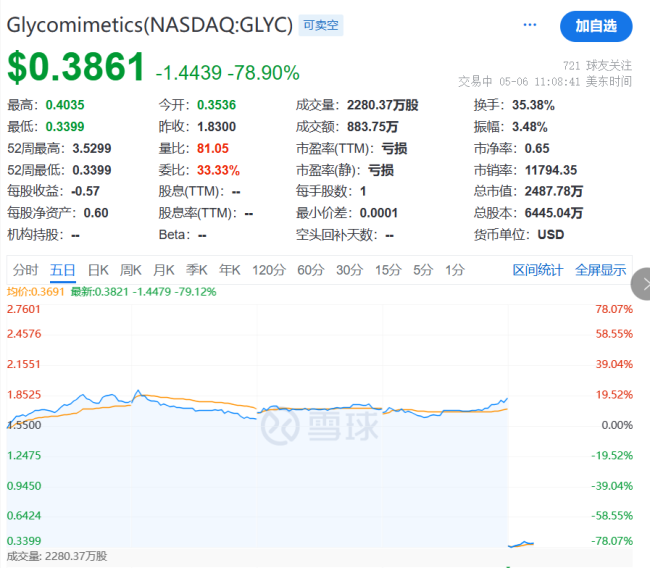This screenshot has width=650, height=568.
Task: Open the 周K weekly candlestick tab
Action: [131, 270]
